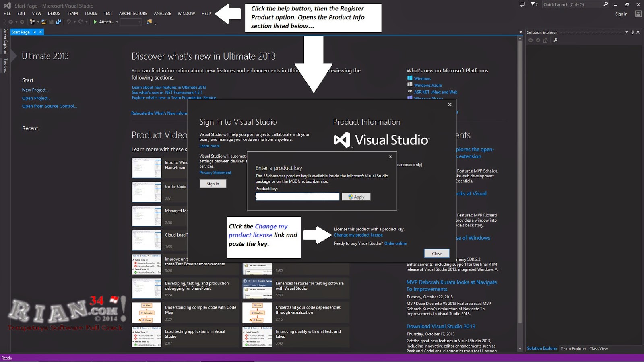Click the Sign in button in dialog
The image size is (644, 362).
pyautogui.click(x=213, y=184)
